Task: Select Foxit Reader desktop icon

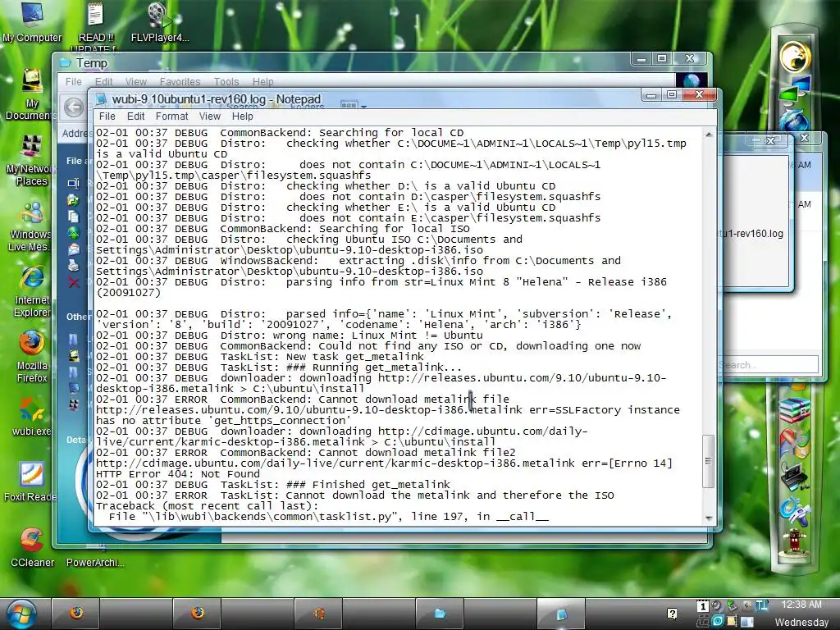Action: (32, 482)
